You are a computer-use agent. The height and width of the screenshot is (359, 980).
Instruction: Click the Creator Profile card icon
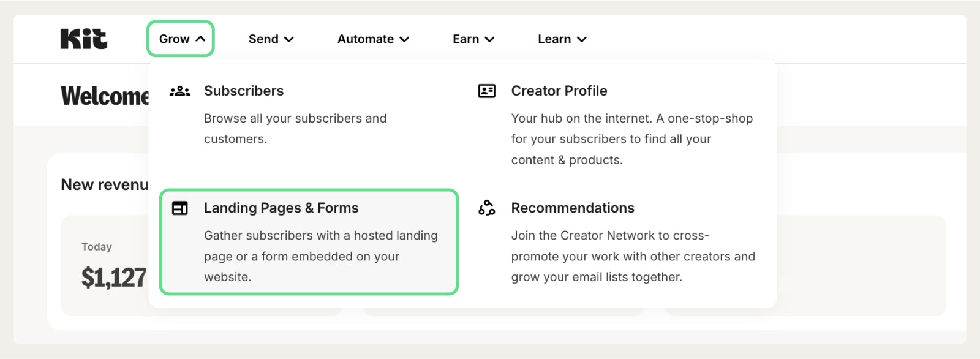click(486, 91)
